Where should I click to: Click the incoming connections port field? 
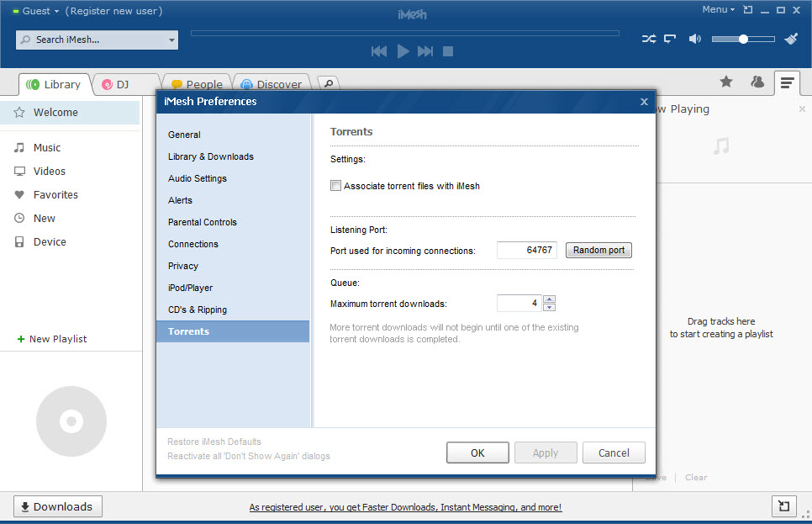click(527, 250)
